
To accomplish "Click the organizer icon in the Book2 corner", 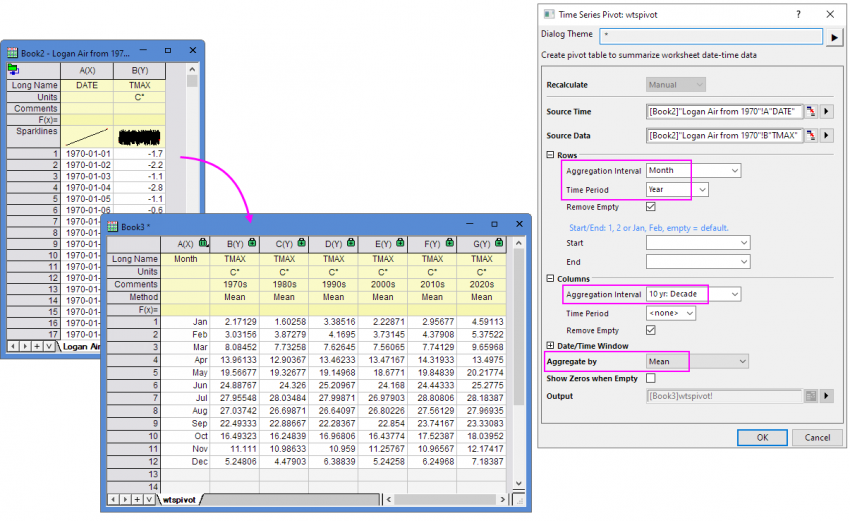I will 13,69.
